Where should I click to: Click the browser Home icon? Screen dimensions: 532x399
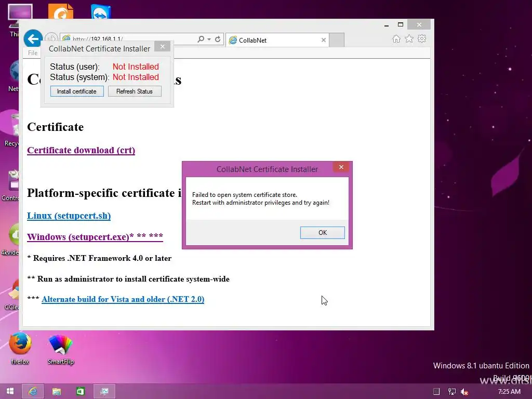tap(396, 39)
